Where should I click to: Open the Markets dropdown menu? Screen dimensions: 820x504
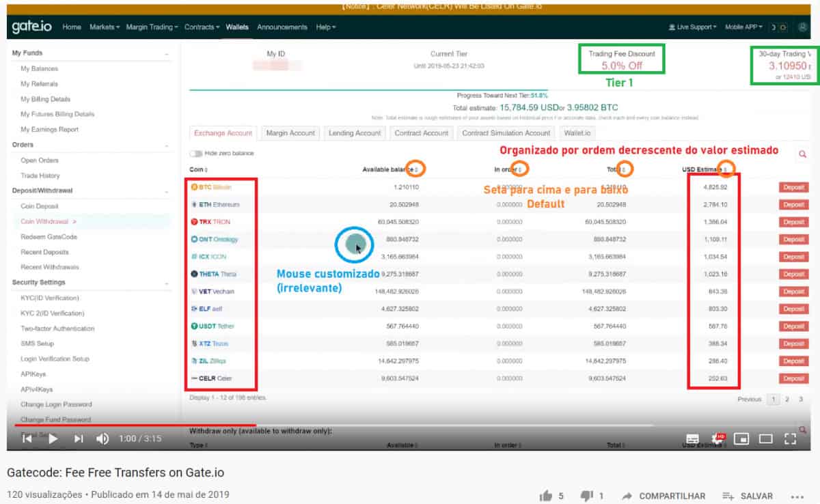click(x=104, y=27)
